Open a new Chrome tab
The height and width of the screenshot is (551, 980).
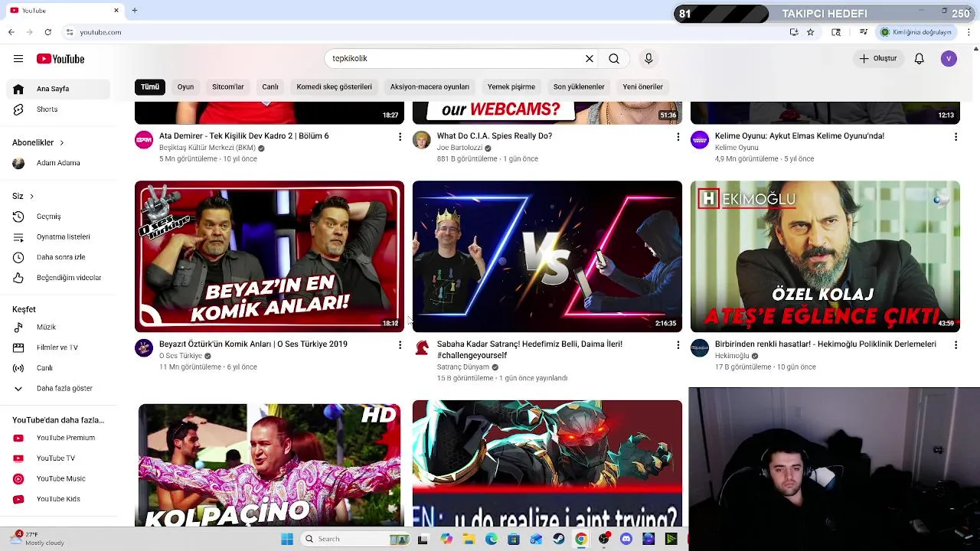tap(134, 10)
